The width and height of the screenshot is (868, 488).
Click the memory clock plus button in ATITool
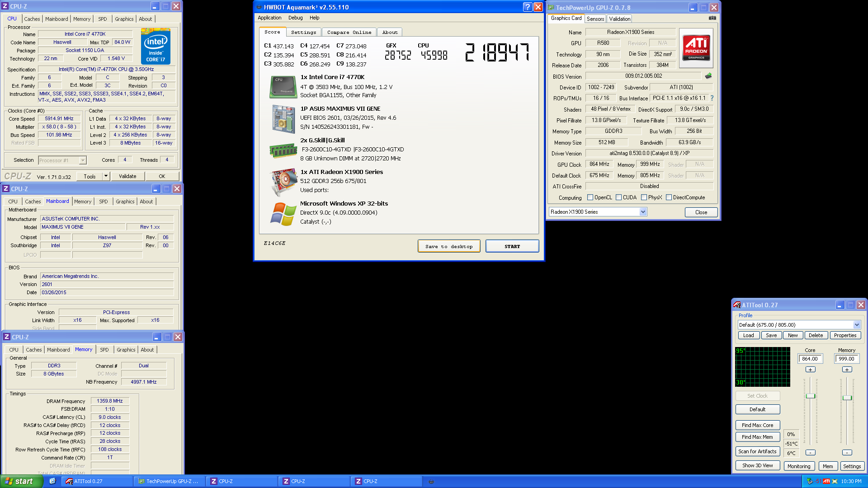(847, 370)
